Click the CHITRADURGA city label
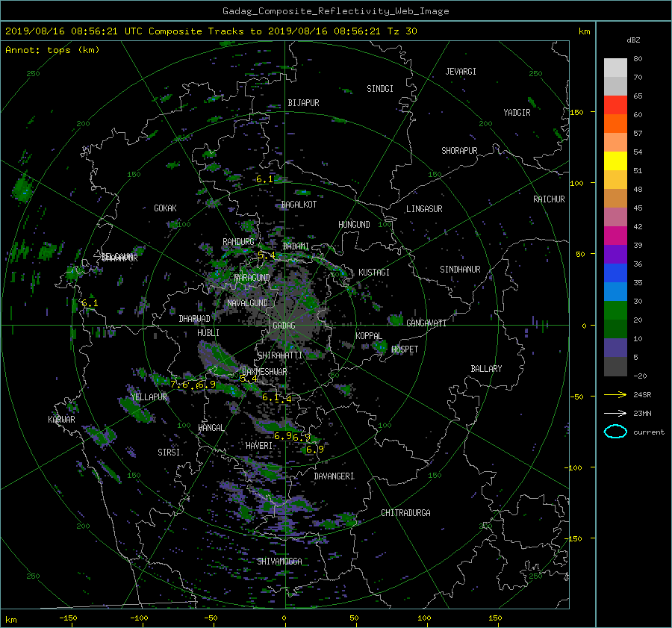The height and width of the screenshot is (628, 672). pyautogui.click(x=406, y=513)
